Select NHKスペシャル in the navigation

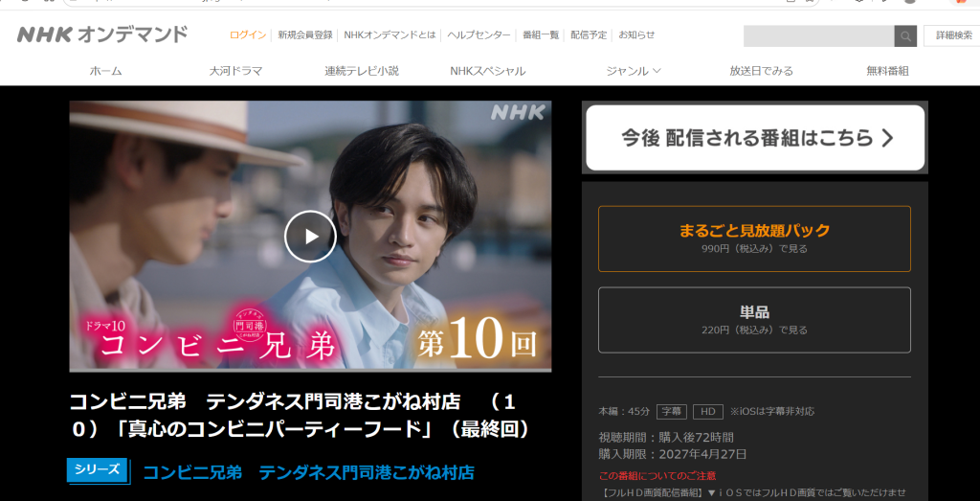[x=487, y=71]
